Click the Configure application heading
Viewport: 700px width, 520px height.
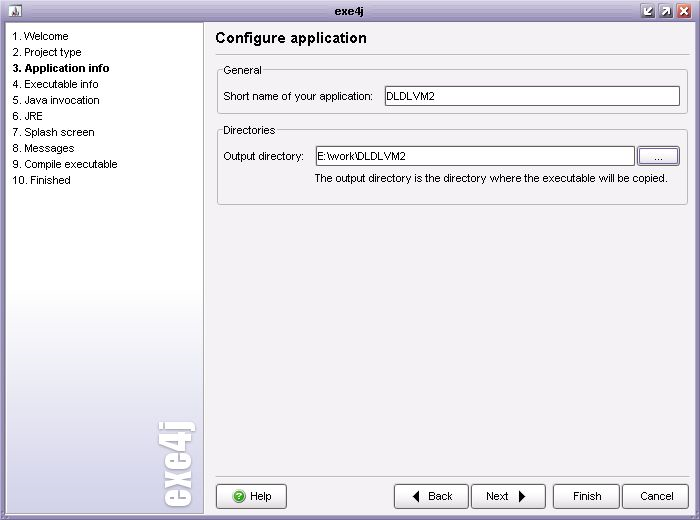[291, 38]
